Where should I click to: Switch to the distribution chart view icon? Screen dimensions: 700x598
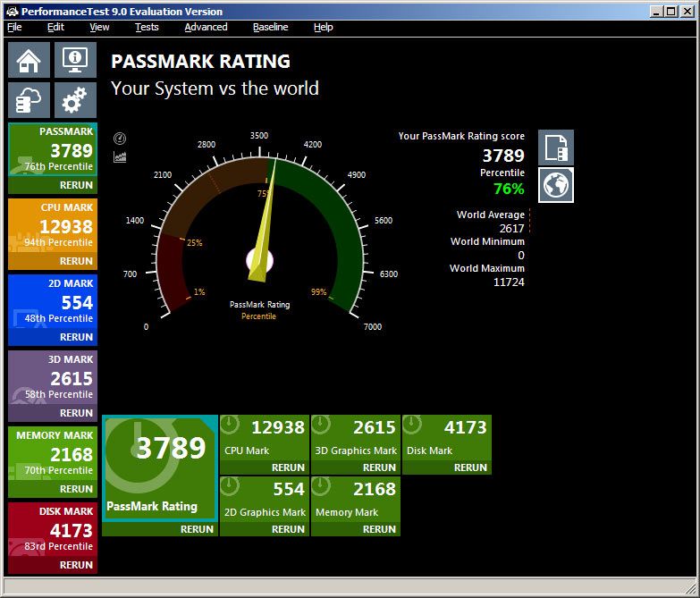(x=121, y=157)
